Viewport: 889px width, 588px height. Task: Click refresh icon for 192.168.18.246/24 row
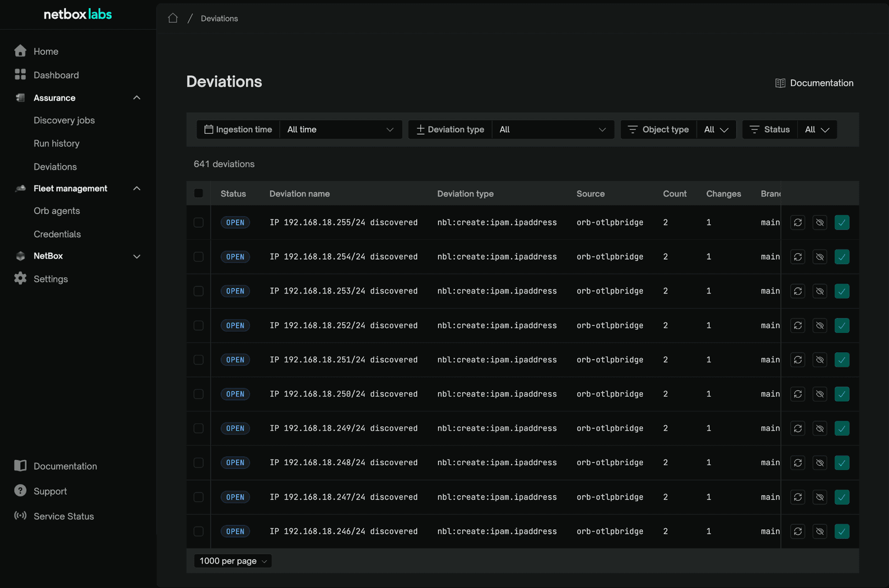[x=798, y=532]
